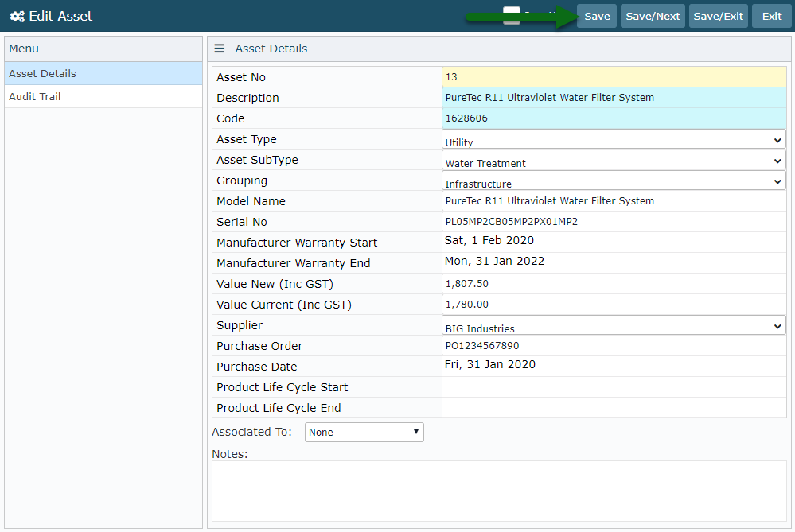
Task: Open the Supplier dropdown
Action: pos(614,325)
